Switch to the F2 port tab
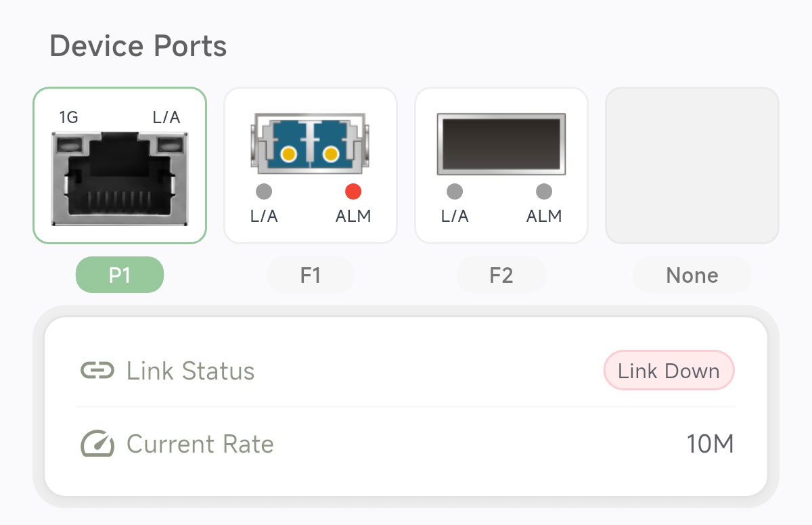The width and height of the screenshot is (812, 525). 501,275
